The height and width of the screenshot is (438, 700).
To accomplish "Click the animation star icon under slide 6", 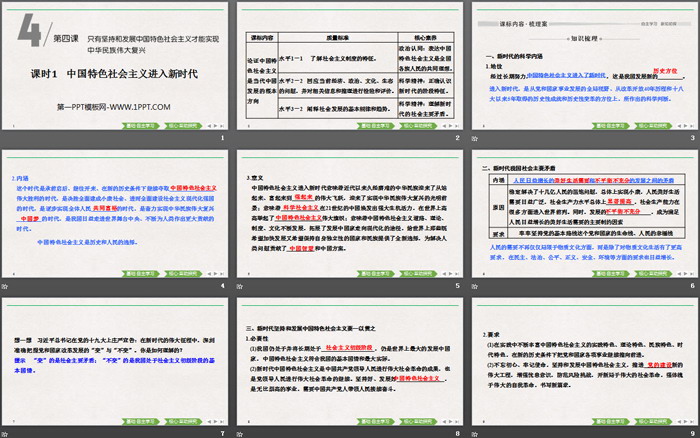I will [x=478, y=288].
